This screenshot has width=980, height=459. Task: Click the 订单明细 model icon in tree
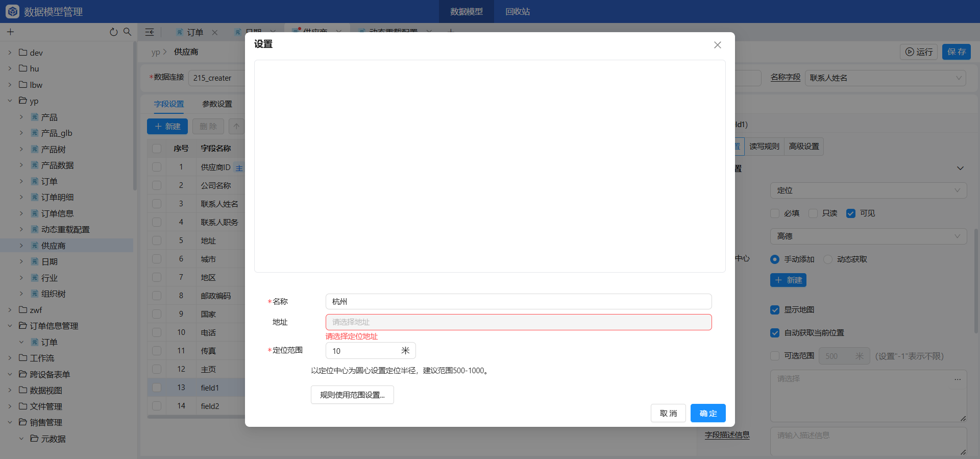tap(35, 197)
